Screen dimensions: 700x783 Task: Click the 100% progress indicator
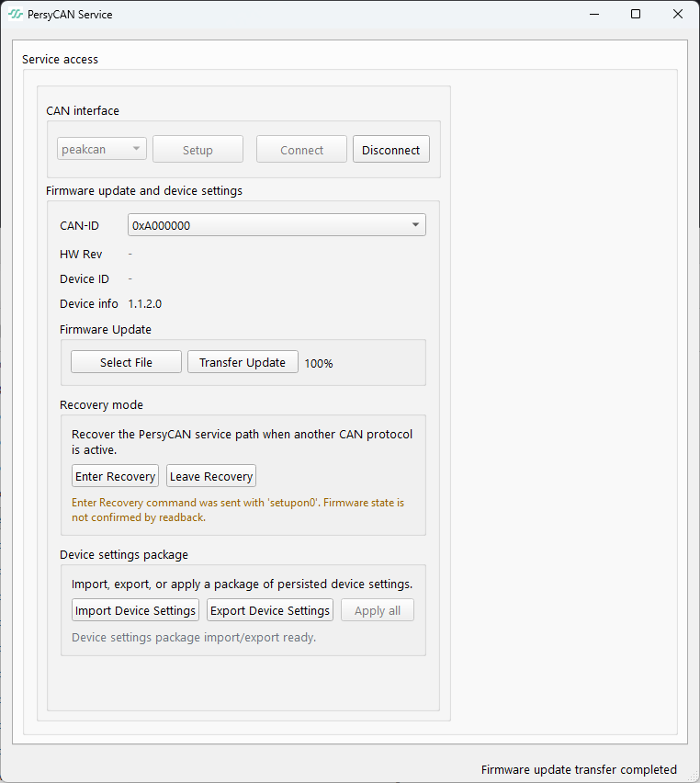click(319, 364)
